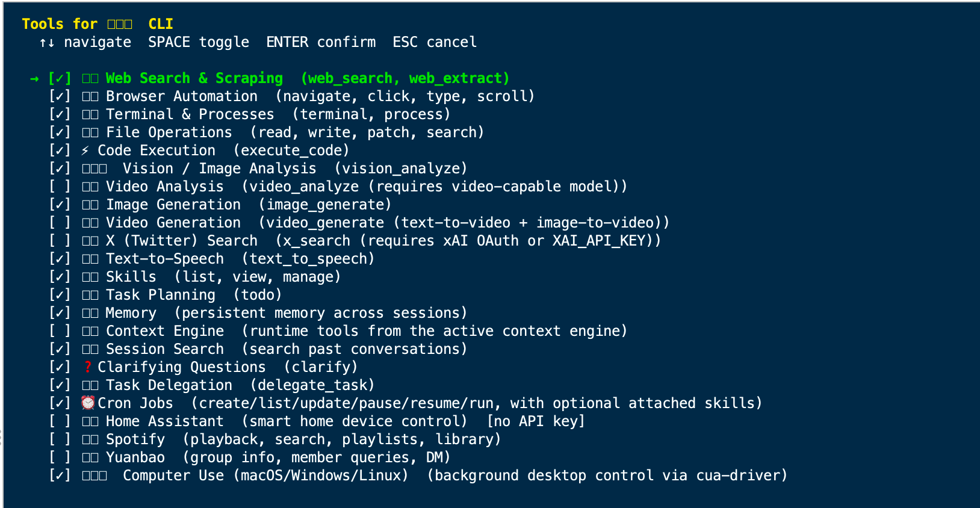Click the icon before Computer Use

[95, 475]
